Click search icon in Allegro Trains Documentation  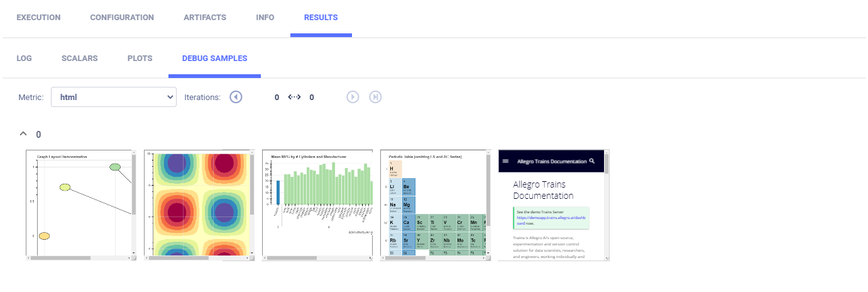[x=591, y=162]
